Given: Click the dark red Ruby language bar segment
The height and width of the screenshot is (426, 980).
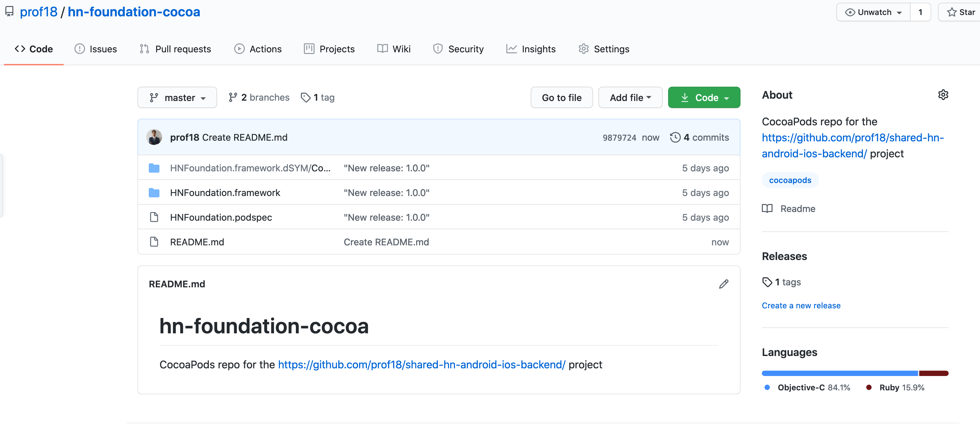Looking at the screenshot, I should 934,373.
